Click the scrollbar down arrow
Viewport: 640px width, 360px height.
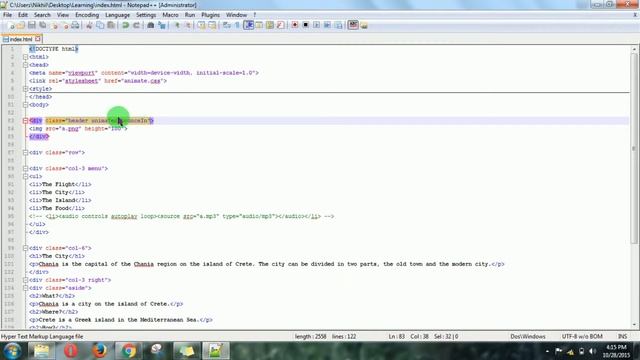pos(634,325)
